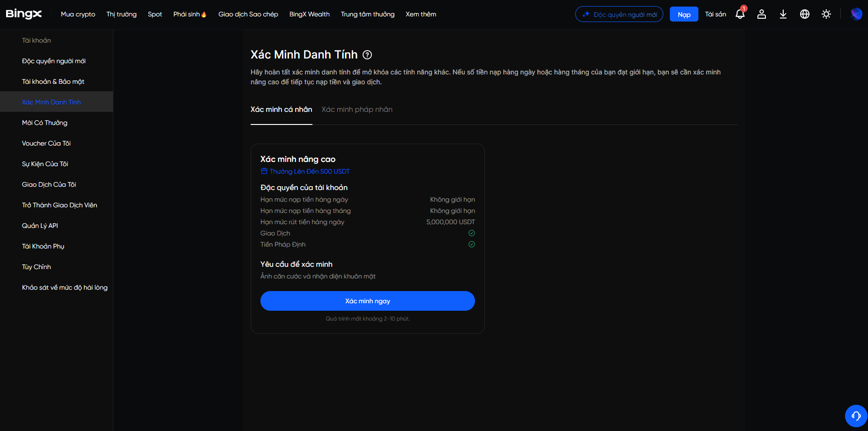Click the purple avatar icon

coord(856,14)
